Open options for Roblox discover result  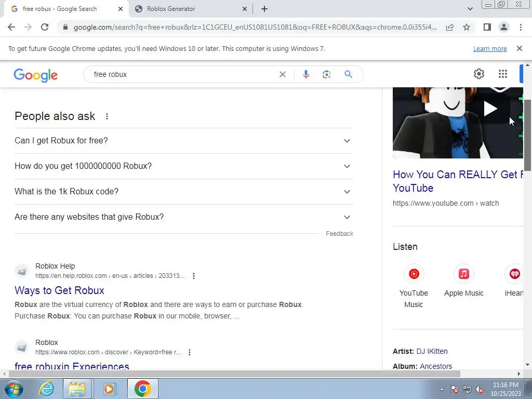pyautogui.click(x=190, y=352)
